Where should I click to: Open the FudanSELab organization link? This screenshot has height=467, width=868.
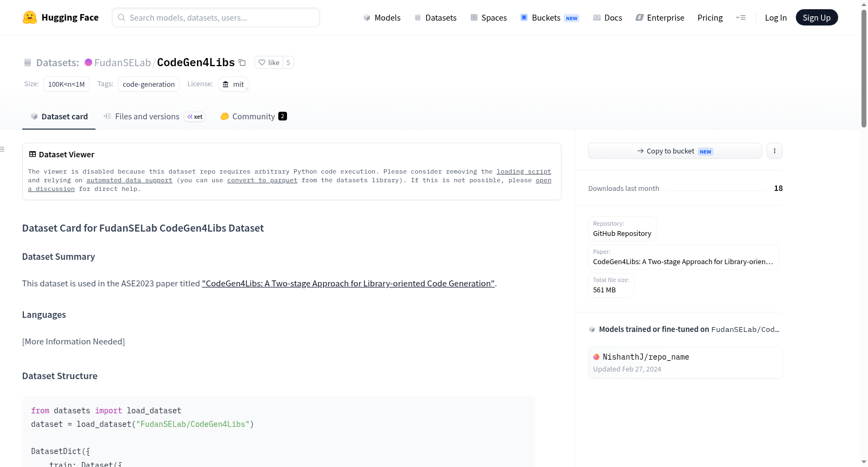[123, 62]
